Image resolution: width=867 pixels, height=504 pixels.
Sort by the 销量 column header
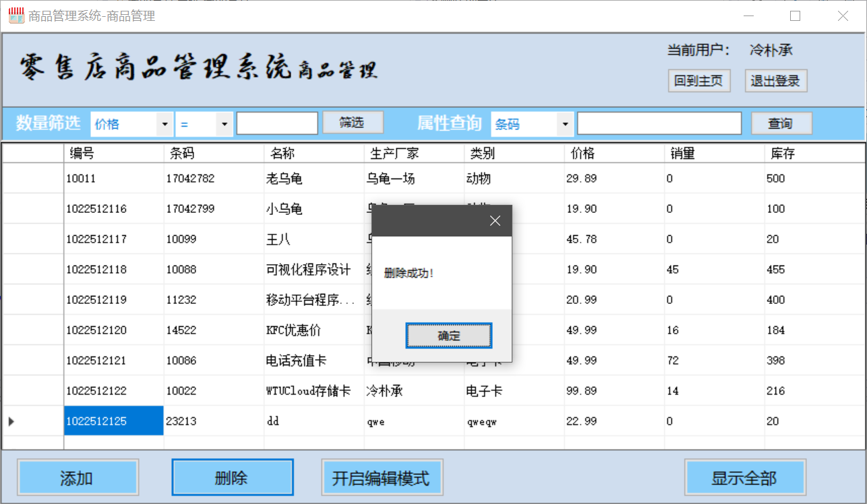click(x=715, y=154)
